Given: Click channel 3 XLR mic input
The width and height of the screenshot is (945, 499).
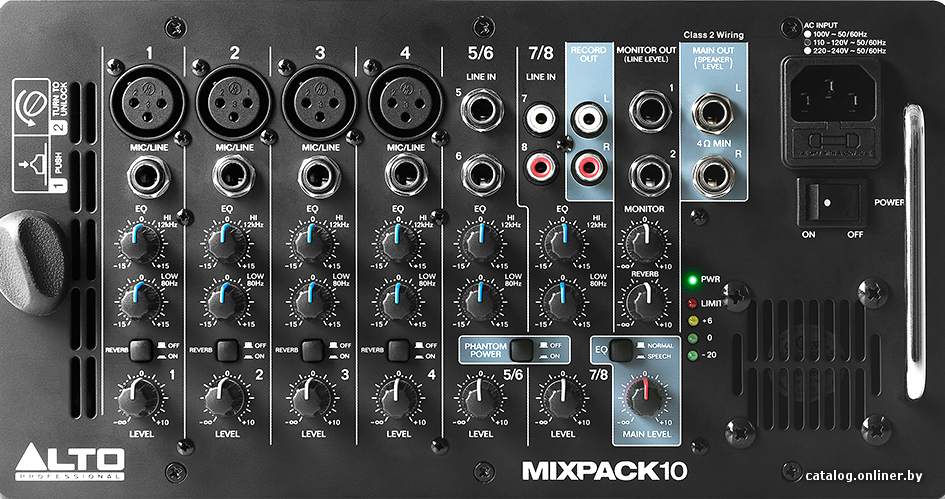Looking at the screenshot, I should coord(319,102).
